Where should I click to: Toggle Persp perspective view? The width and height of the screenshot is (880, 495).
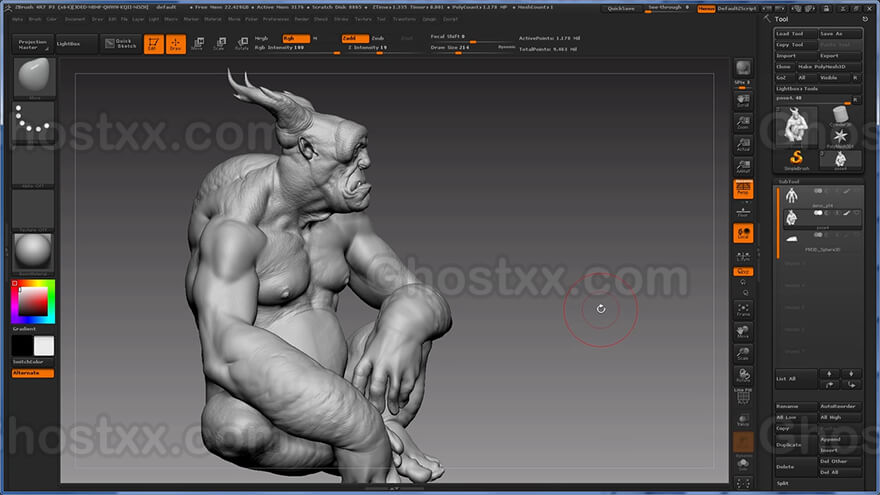(743, 189)
